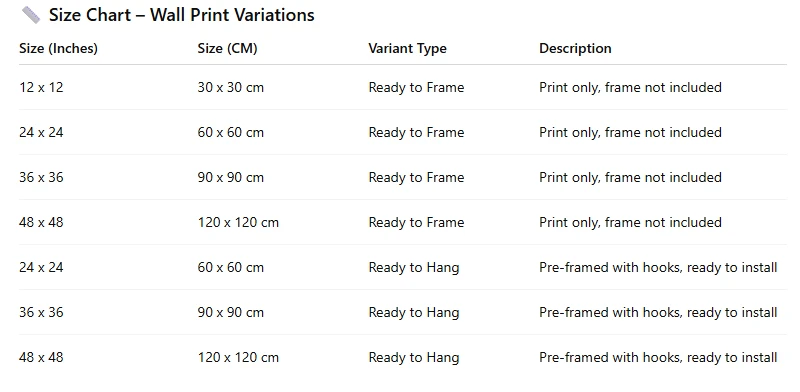Click the ruler icon beside Size Chart
Image resolution: width=800 pixels, height=392 pixels.
[x=31, y=15]
